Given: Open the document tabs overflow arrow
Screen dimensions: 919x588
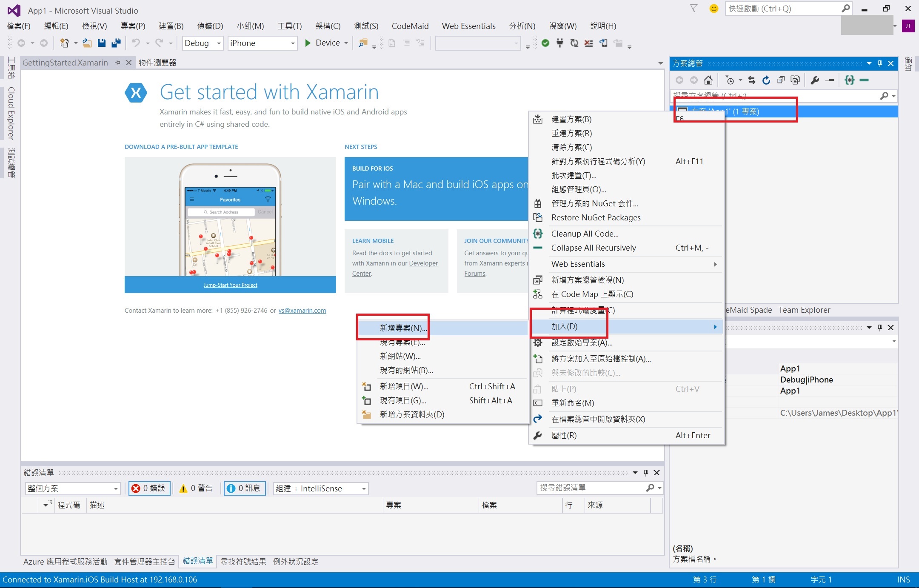Looking at the screenshot, I should [x=660, y=63].
